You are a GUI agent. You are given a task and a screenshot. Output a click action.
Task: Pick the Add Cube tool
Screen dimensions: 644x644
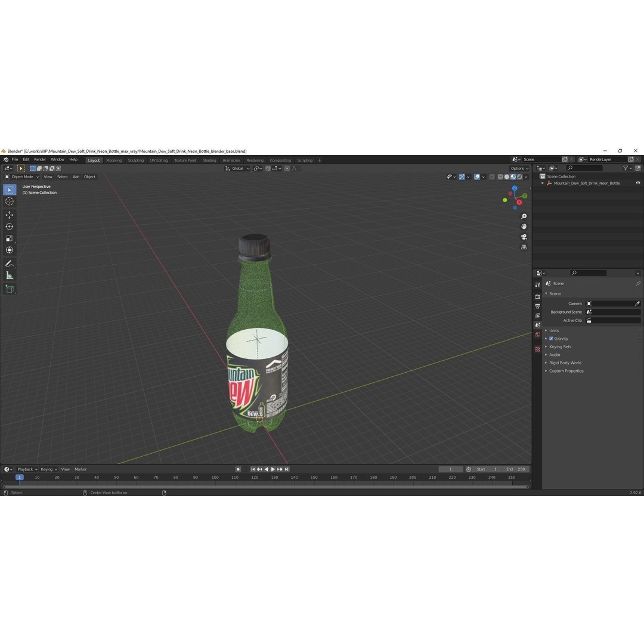point(10,289)
